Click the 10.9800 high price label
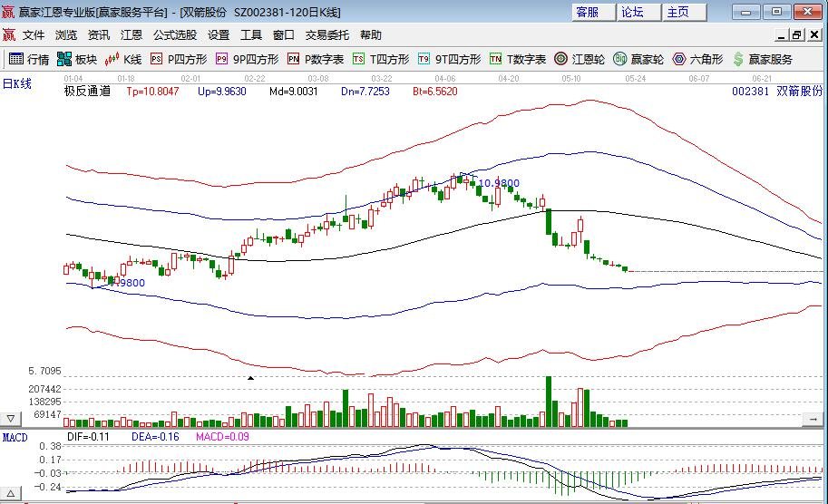The width and height of the screenshot is (828, 504). point(499,183)
